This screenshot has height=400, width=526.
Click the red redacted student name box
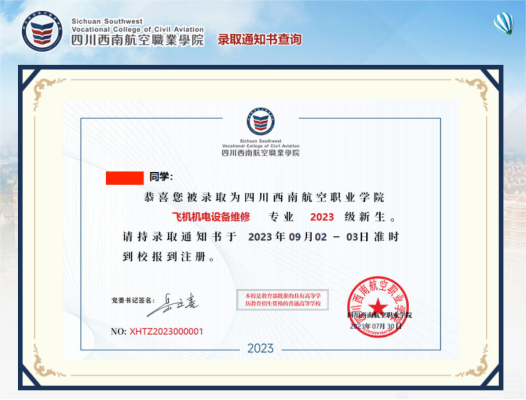(125, 178)
